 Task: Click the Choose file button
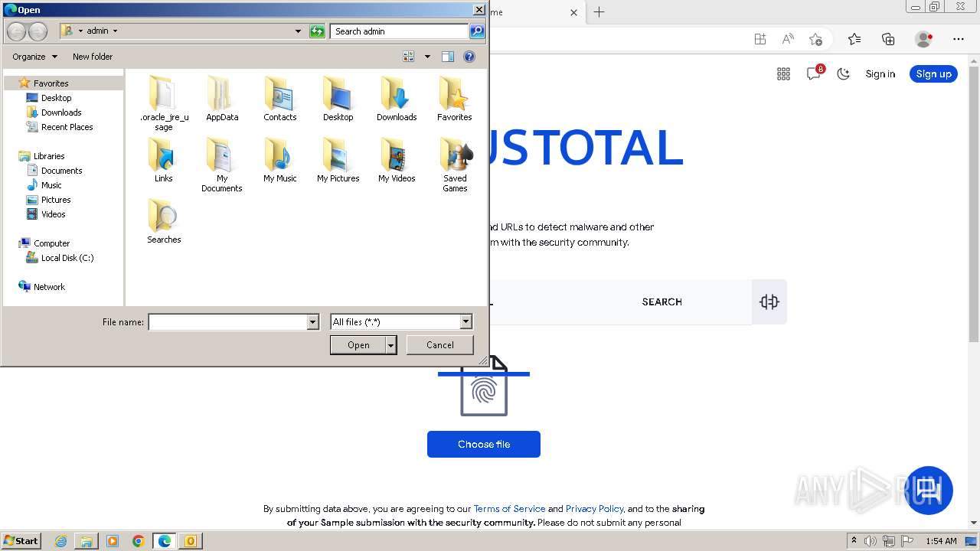[484, 445]
